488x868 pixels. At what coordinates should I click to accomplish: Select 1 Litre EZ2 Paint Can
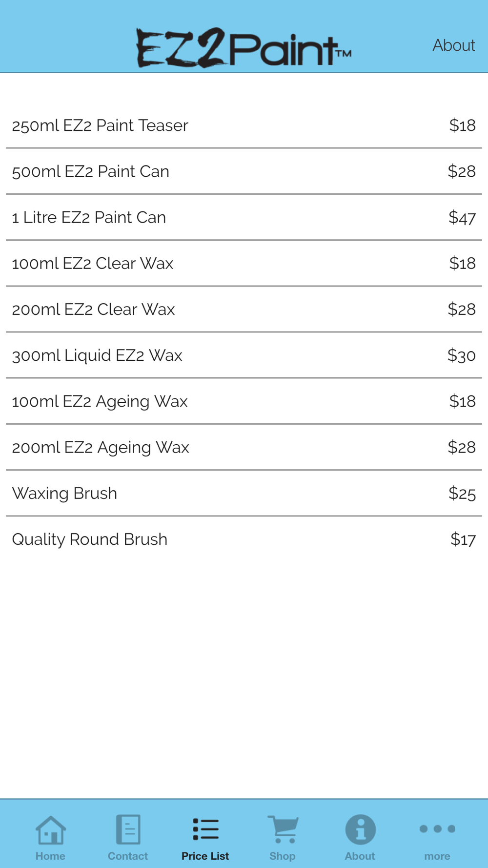244,217
